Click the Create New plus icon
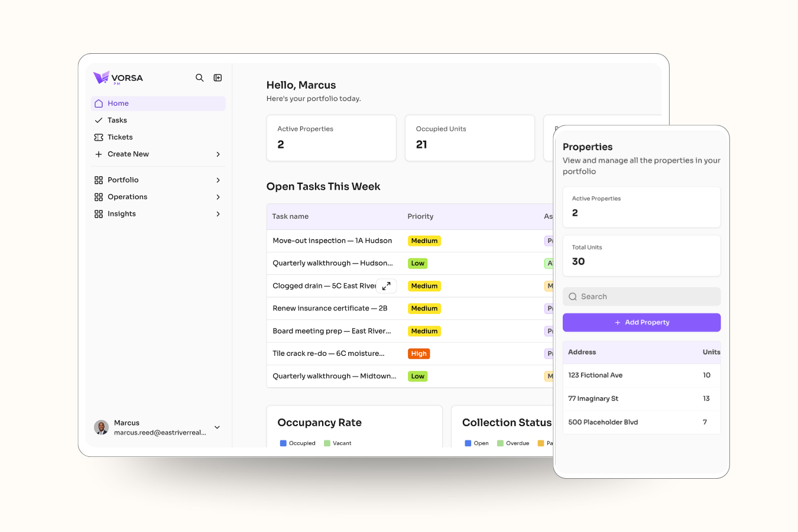The image size is (798, 532). (99, 154)
